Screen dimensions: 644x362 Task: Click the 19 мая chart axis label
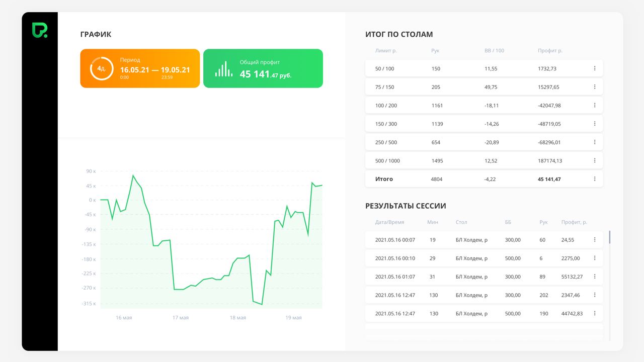(x=293, y=318)
